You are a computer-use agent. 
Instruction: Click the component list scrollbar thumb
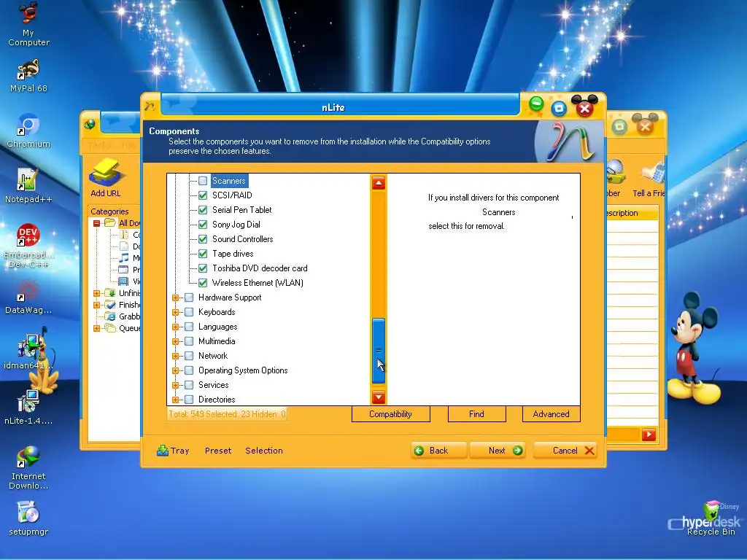[x=379, y=351]
